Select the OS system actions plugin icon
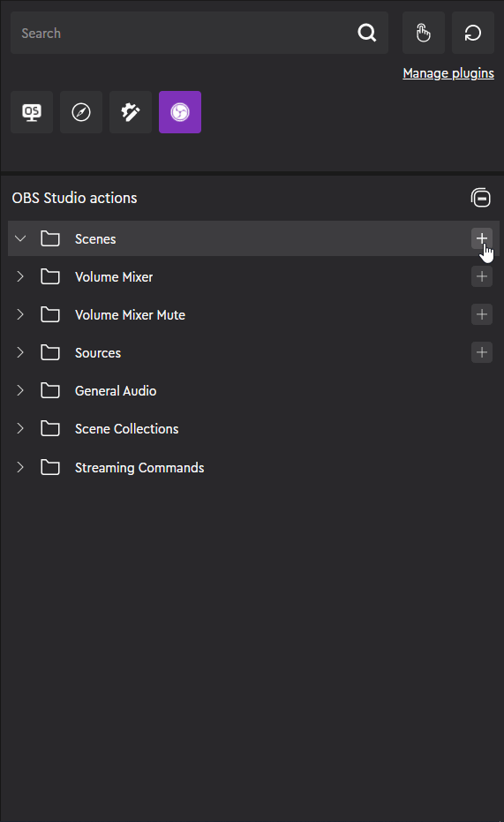The height and width of the screenshot is (822, 504). 32,112
